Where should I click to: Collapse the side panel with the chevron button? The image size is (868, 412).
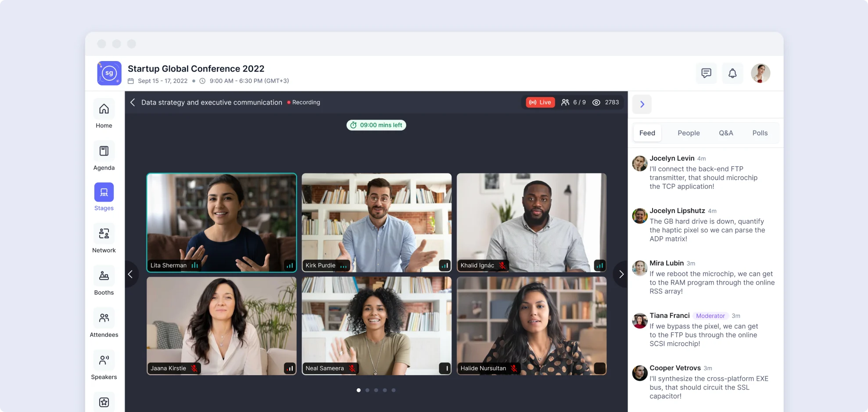pyautogui.click(x=642, y=105)
